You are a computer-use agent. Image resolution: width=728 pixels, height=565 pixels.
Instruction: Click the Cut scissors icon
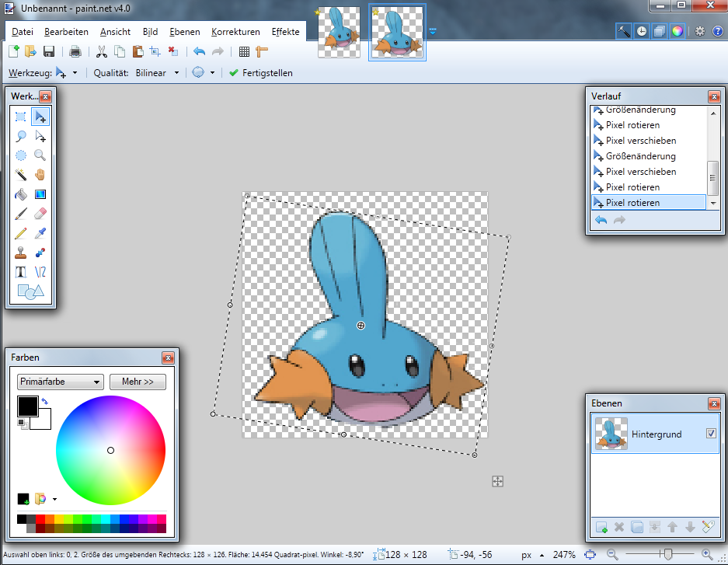coord(101,51)
